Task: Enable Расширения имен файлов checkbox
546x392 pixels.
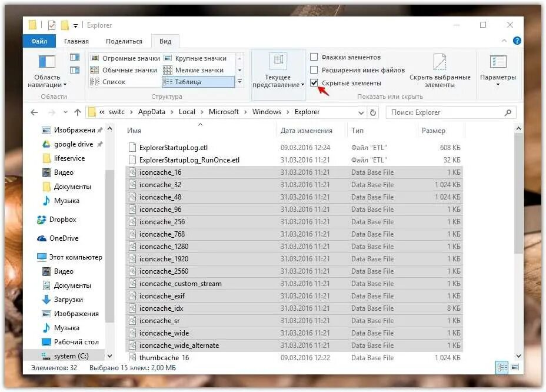Action: [314, 69]
